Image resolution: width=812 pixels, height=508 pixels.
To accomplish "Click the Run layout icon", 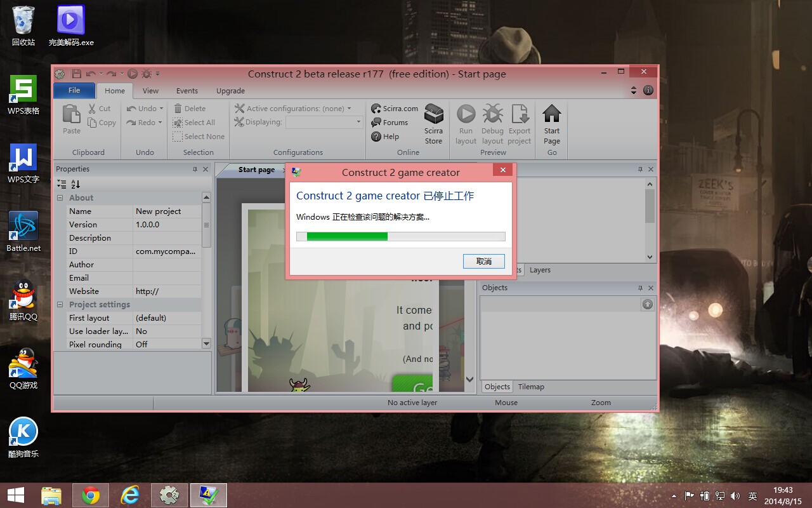I will pyautogui.click(x=466, y=114).
